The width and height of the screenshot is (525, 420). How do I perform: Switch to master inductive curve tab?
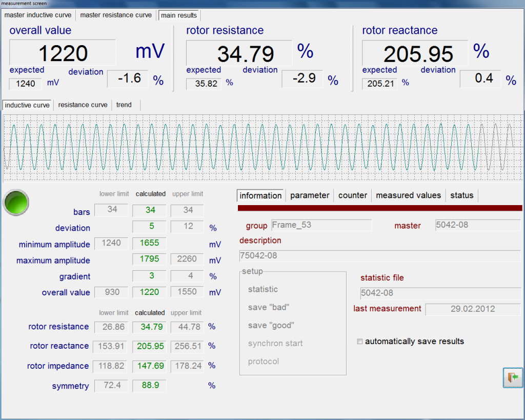pyautogui.click(x=38, y=15)
